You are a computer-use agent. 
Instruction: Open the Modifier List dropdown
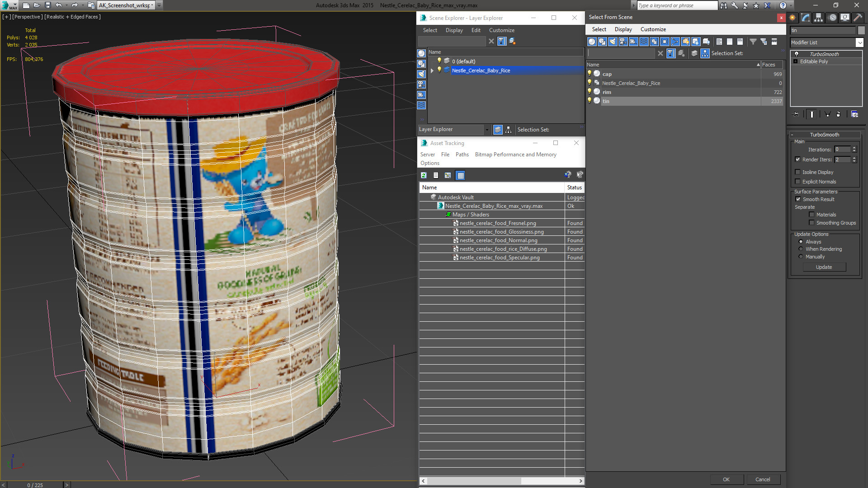click(x=859, y=42)
